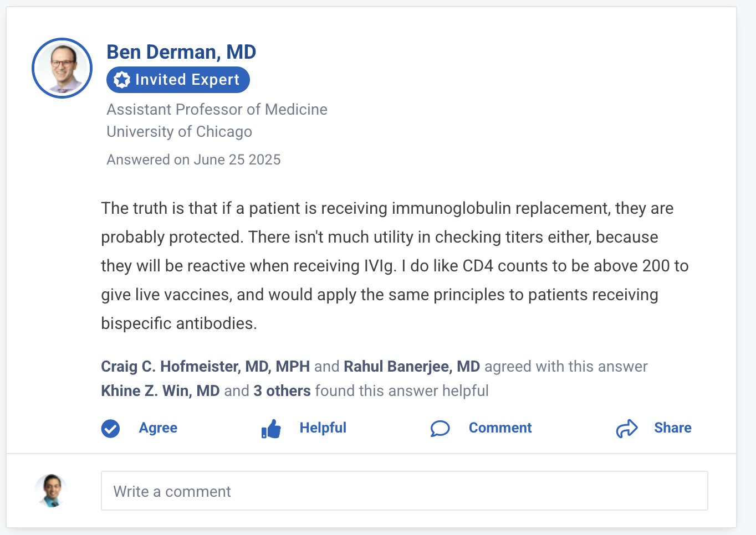Click the speech bubble Comment icon

point(440,428)
